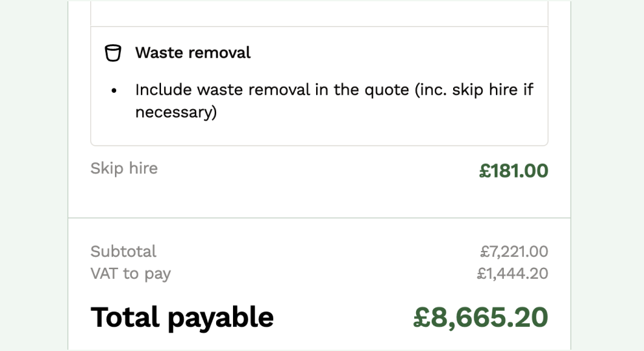Select the £7,221.00 subtotal amount

tap(514, 251)
